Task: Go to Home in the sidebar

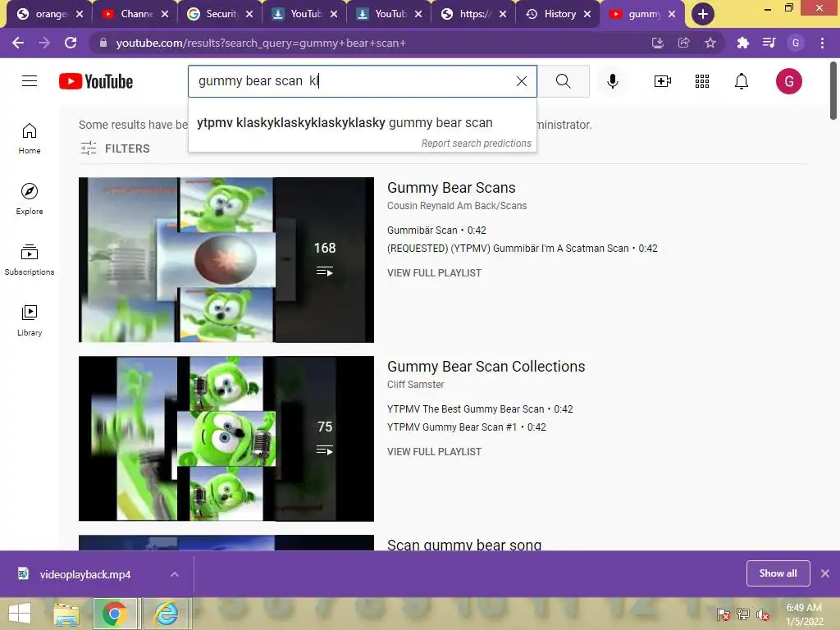Action: pos(30,139)
